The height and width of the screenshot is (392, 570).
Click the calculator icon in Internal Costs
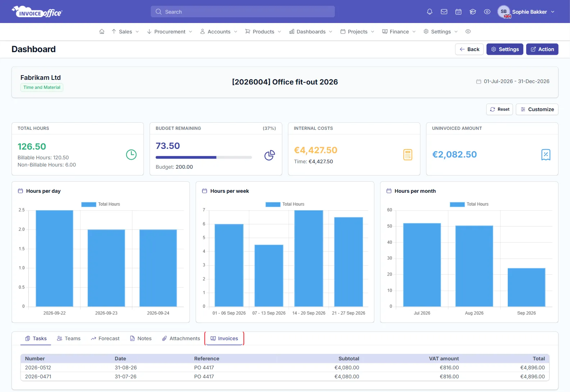point(408,155)
